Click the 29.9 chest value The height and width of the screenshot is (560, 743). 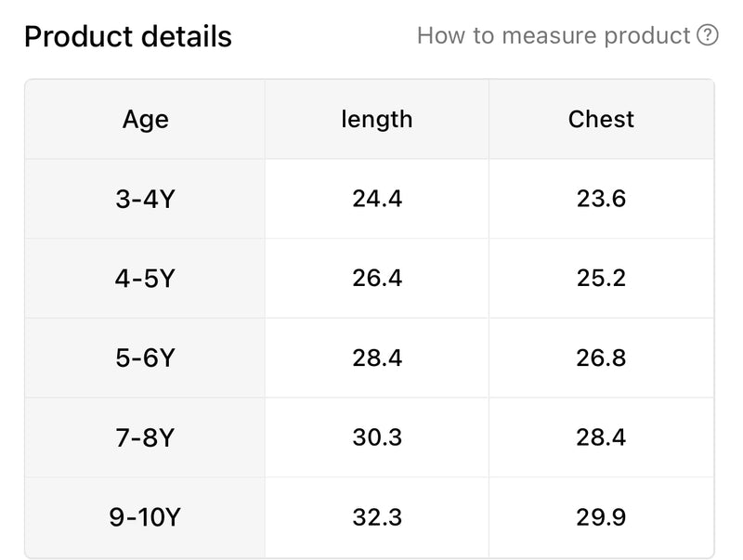[601, 517]
